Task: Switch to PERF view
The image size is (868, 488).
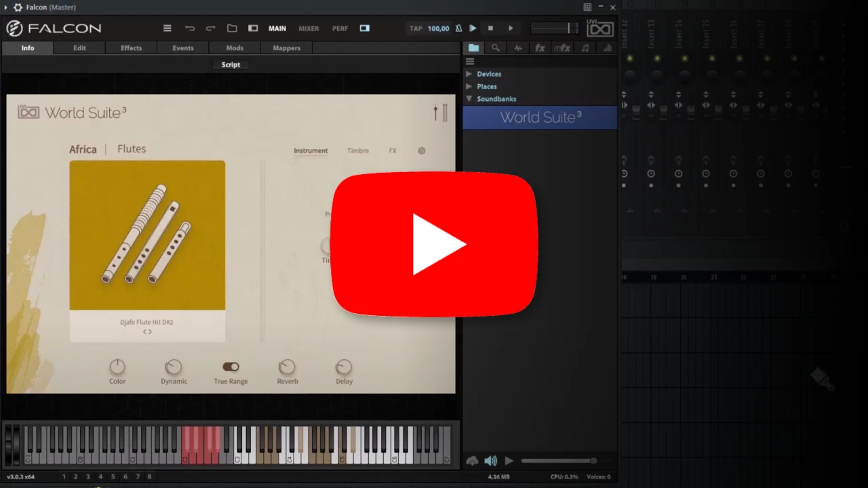Action: (x=340, y=28)
